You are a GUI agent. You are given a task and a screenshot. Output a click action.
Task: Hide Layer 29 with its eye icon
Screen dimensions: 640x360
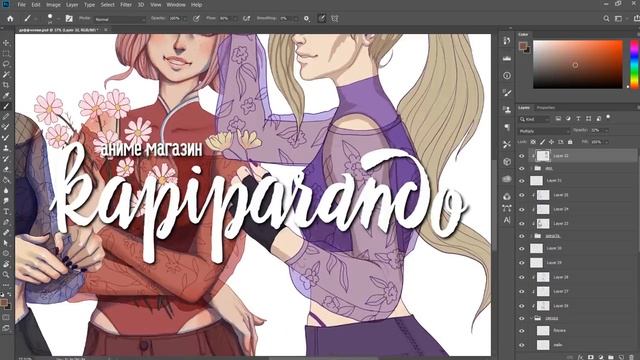point(522,263)
